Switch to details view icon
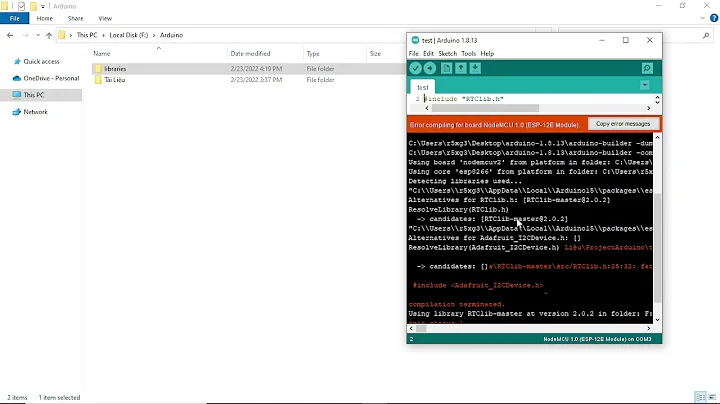720x404 pixels. coord(701,397)
